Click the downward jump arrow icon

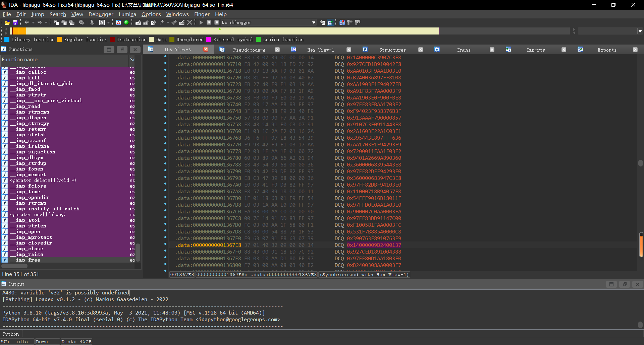click(x=92, y=22)
